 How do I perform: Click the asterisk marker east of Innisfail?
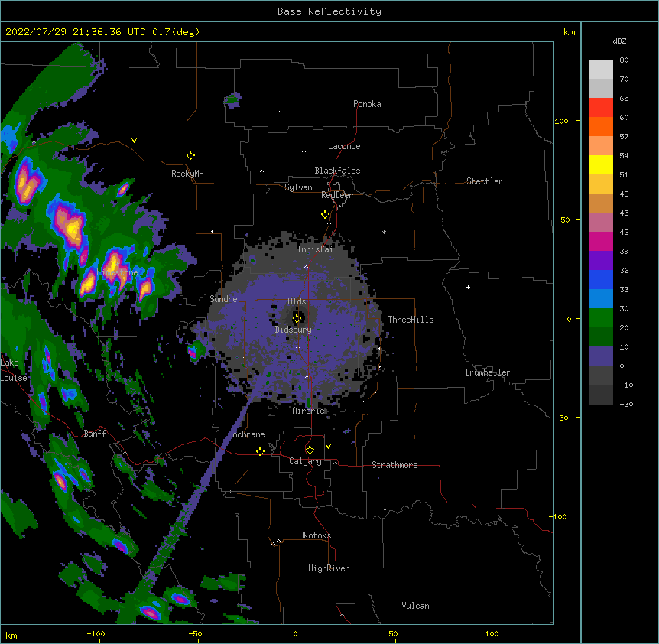(384, 232)
